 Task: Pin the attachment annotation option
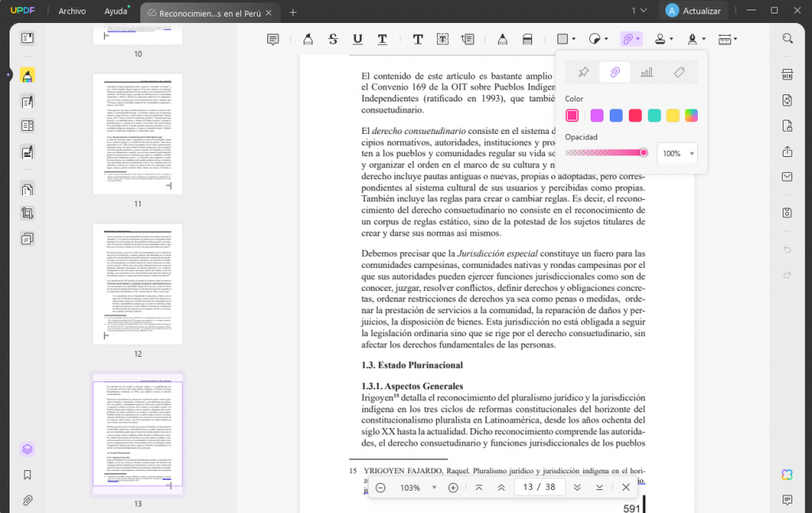click(x=584, y=72)
